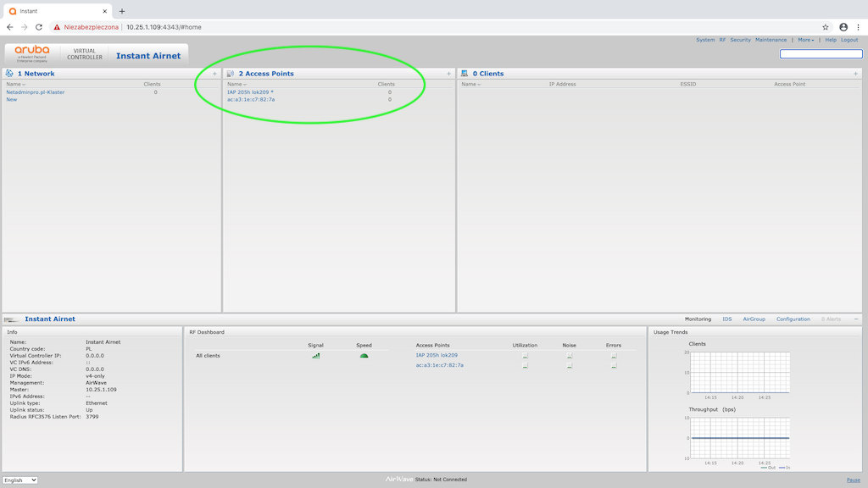
Task: Open the English language selector
Action: [20, 480]
